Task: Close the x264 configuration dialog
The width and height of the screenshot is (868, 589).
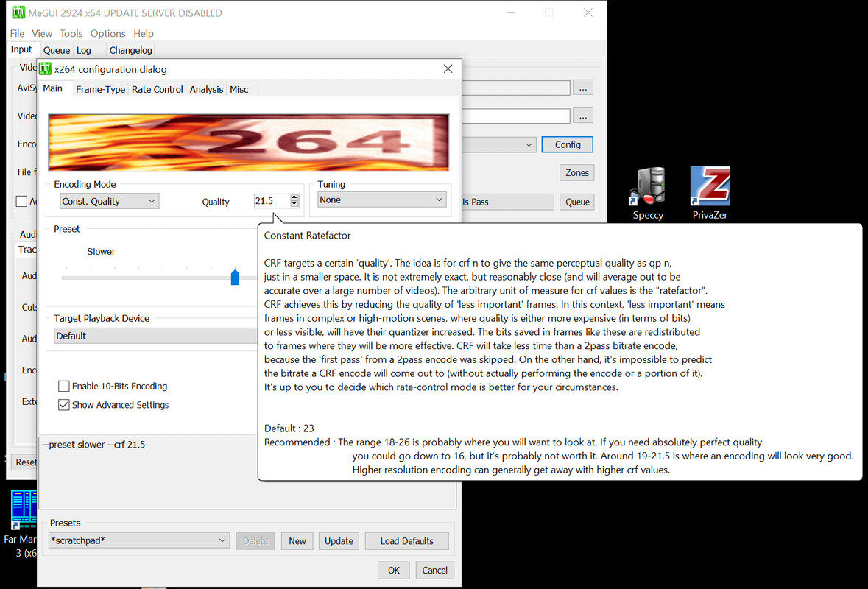Action: click(x=448, y=68)
